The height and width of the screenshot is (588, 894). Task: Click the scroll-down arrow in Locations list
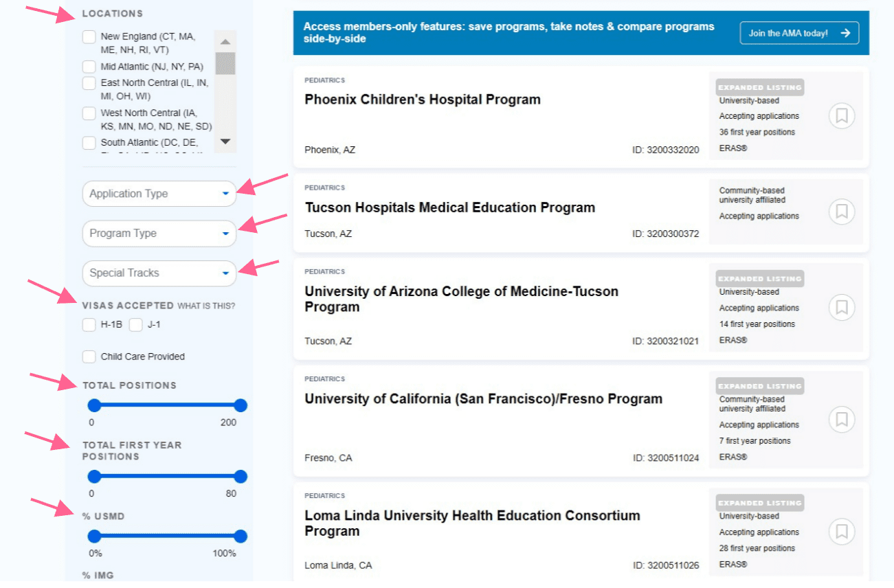(x=225, y=142)
